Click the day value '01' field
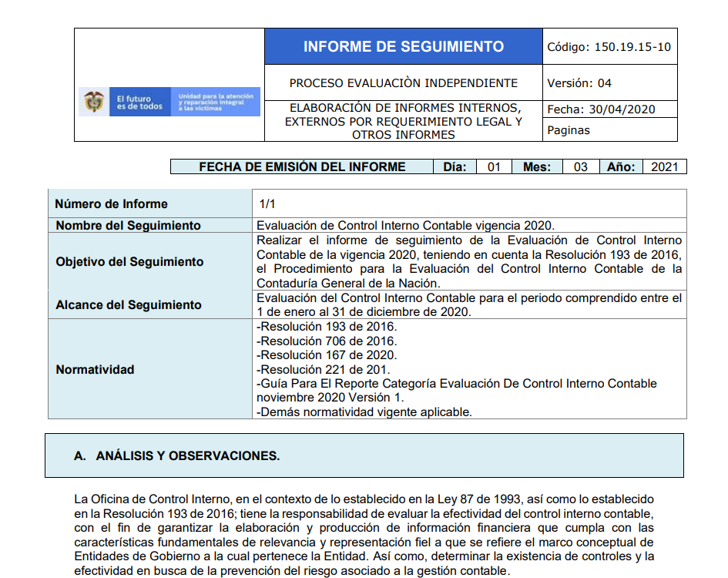The width and height of the screenshot is (728, 578). 494,166
